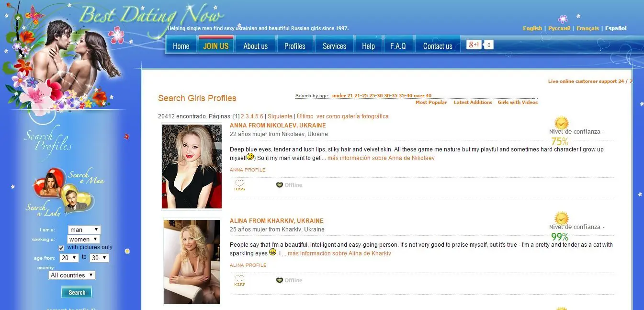Screen dimensions: 644x310
Task: Switch language to English
Action: pyautogui.click(x=532, y=28)
